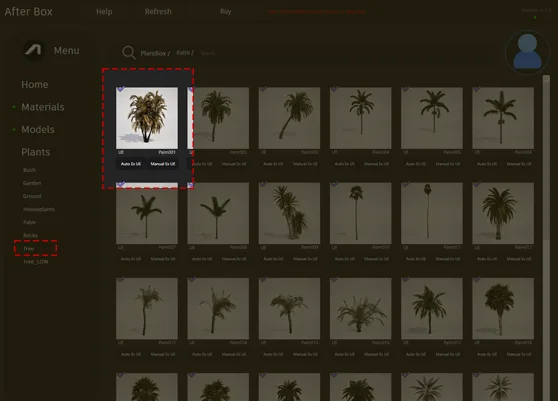Toggle the checkmark on the Palm004 thumbnail

point(334,89)
